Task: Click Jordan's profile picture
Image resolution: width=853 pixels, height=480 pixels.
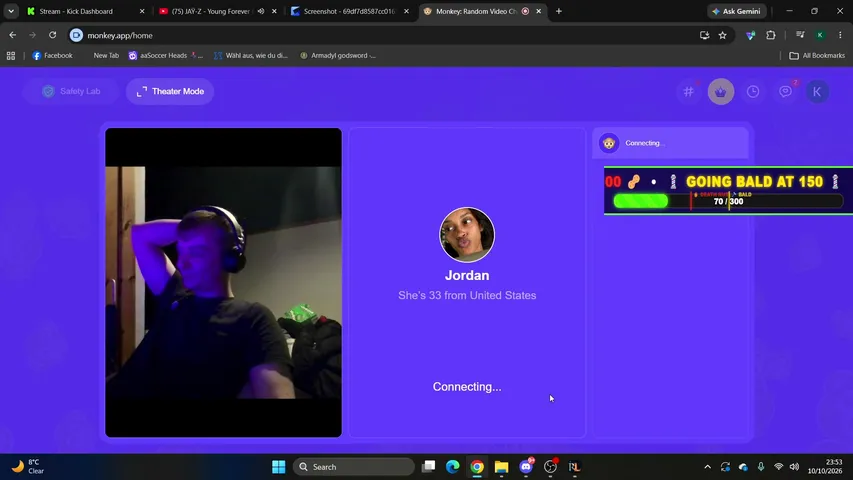Action: tap(467, 235)
